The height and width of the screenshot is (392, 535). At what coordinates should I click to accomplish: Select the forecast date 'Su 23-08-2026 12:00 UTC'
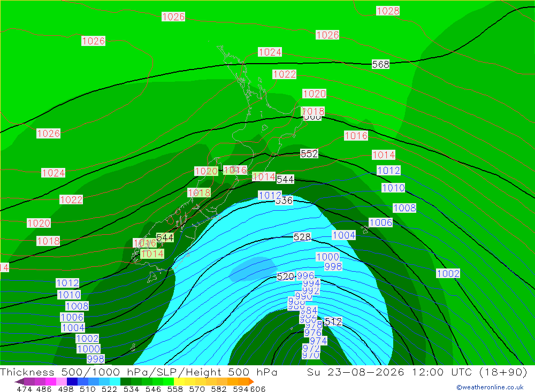click(391, 372)
